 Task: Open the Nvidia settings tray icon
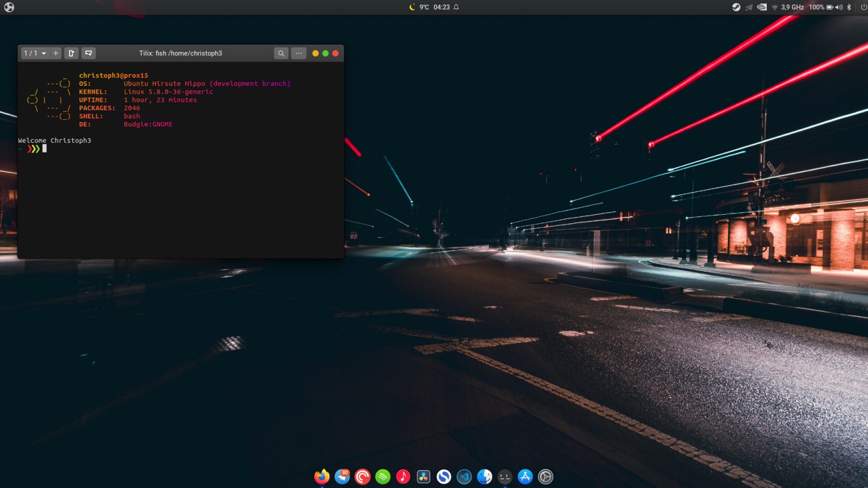tap(762, 7)
